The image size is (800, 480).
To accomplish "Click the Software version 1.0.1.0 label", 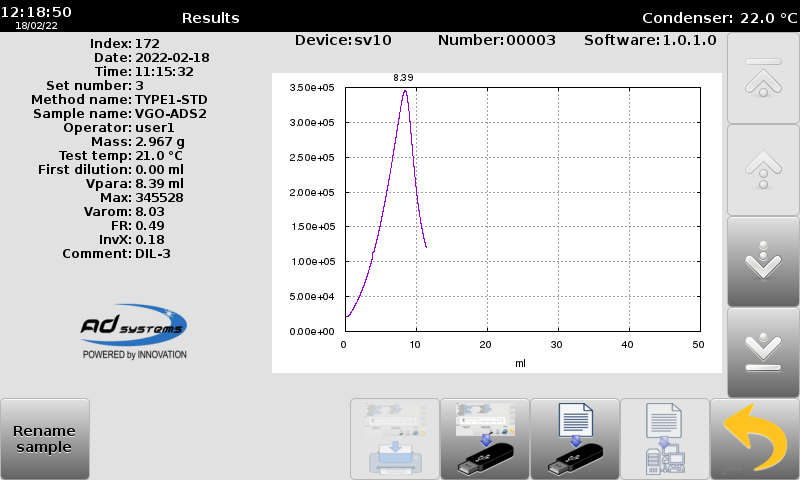I will pyautogui.click(x=649, y=40).
